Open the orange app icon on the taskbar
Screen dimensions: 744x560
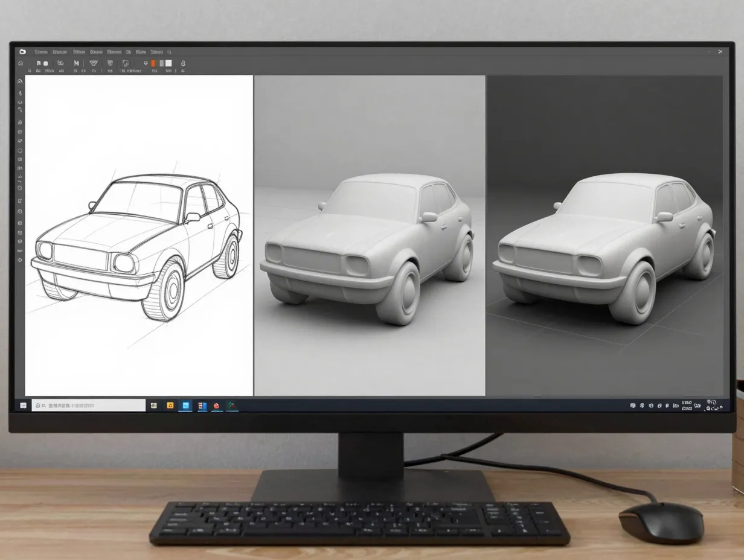point(170,406)
